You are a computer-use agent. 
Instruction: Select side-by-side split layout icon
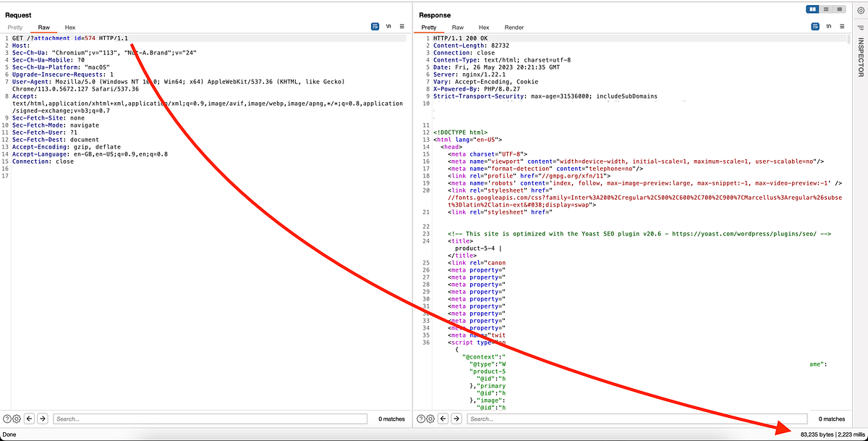814,9
